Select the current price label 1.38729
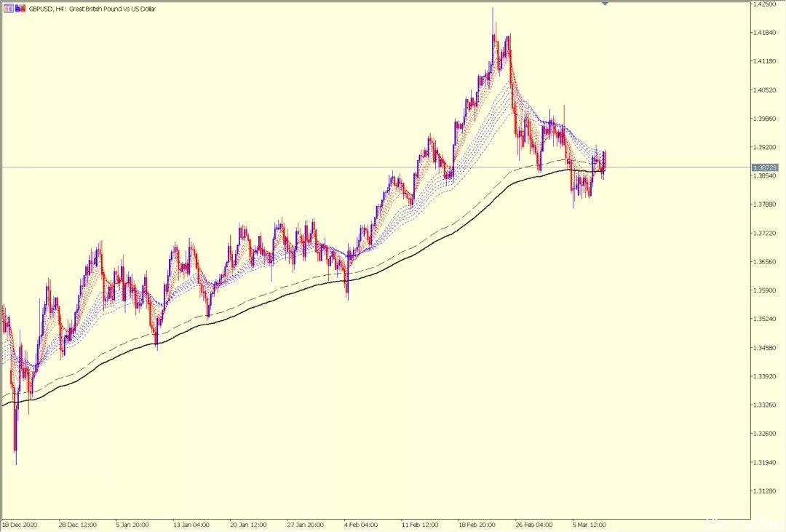This screenshot has height=532, width=786. pyautogui.click(x=764, y=167)
